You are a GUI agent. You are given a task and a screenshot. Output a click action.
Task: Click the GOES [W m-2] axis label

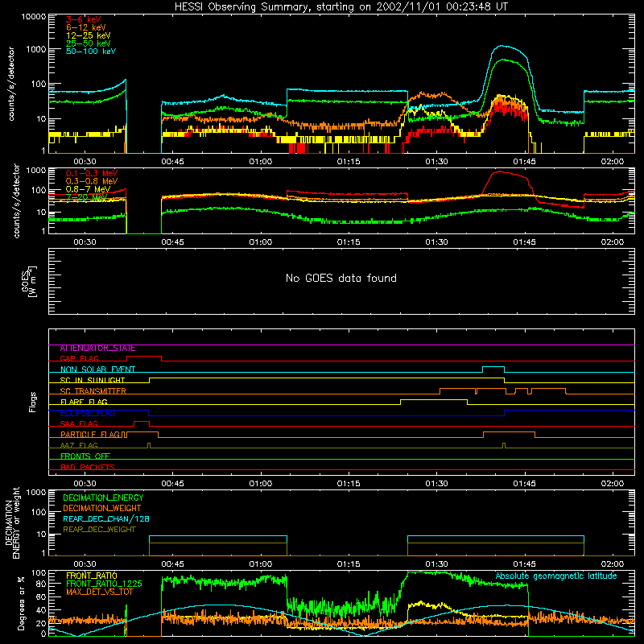coord(29,281)
